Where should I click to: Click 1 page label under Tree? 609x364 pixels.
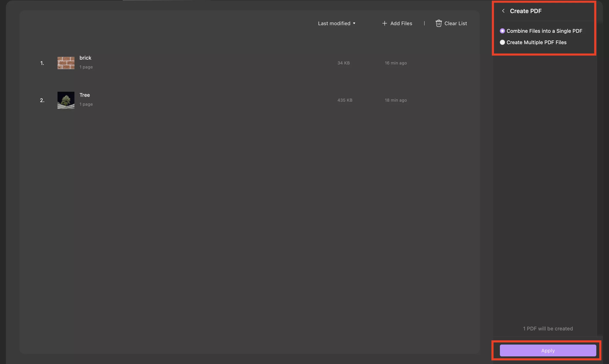point(86,104)
